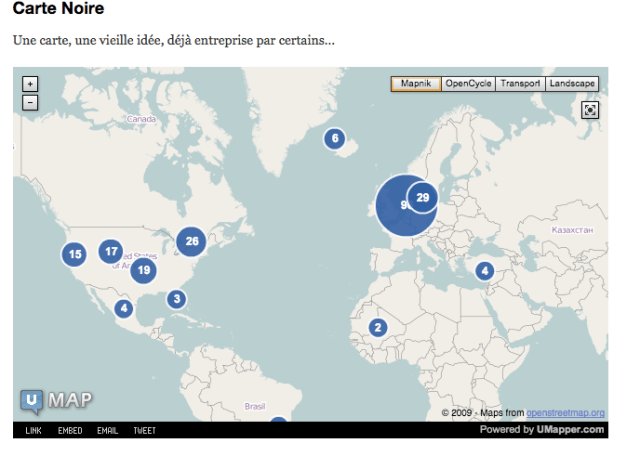The height and width of the screenshot is (456, 640).
Task: Switch to Transport map layer
Action: pos(521,84)
